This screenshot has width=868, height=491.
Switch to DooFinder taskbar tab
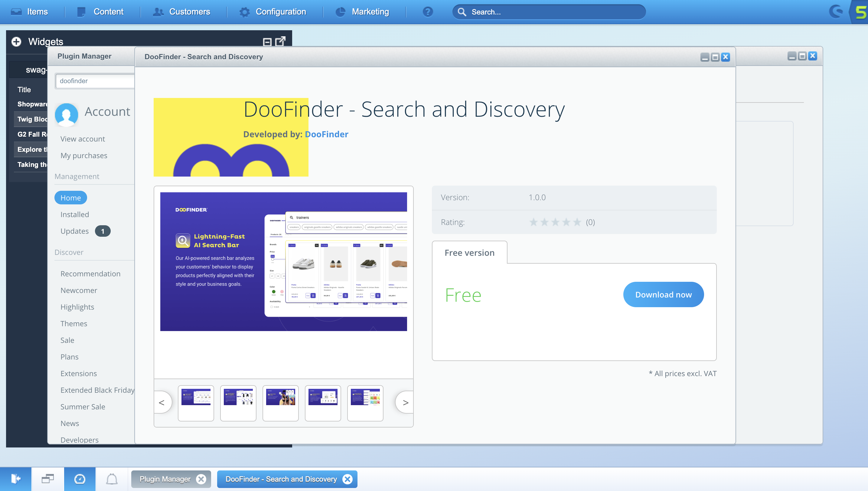tap(281, 479)
